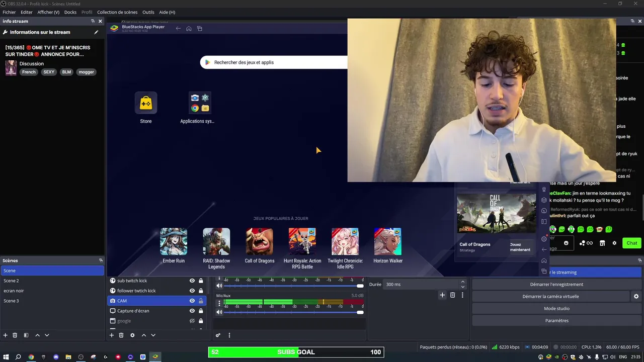Open Chrome from Windows taskbar
Screen dimensions: 644x362
click(x=31, y=357)
